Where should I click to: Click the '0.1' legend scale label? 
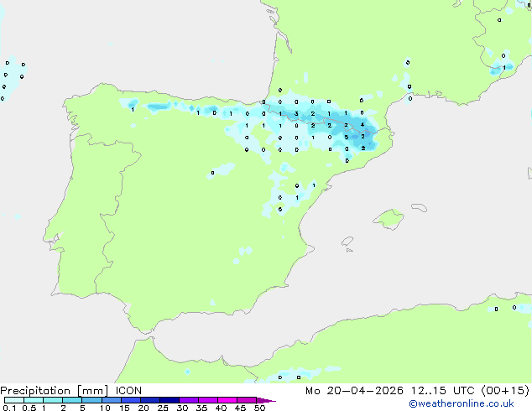click(x=9, y=408)
